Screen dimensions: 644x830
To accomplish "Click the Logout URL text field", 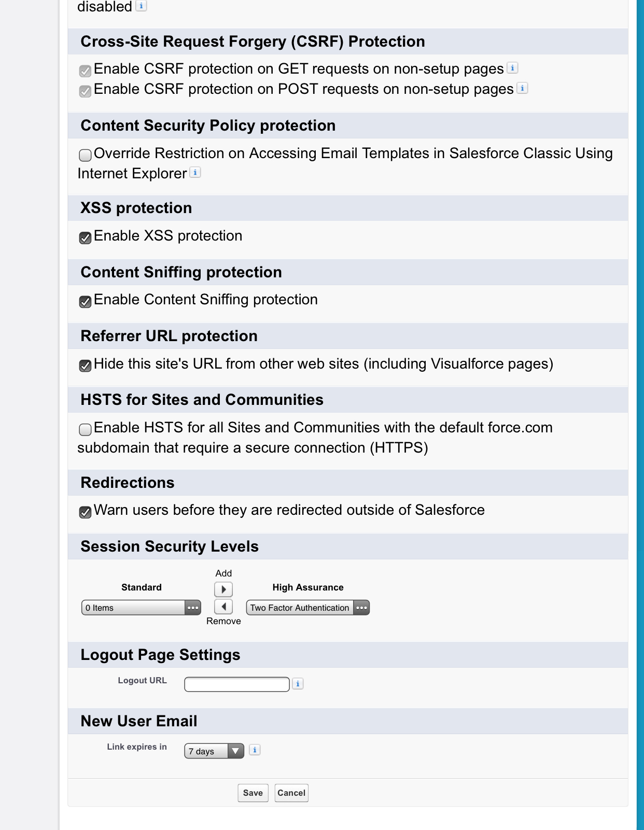I will pos(237,684).
